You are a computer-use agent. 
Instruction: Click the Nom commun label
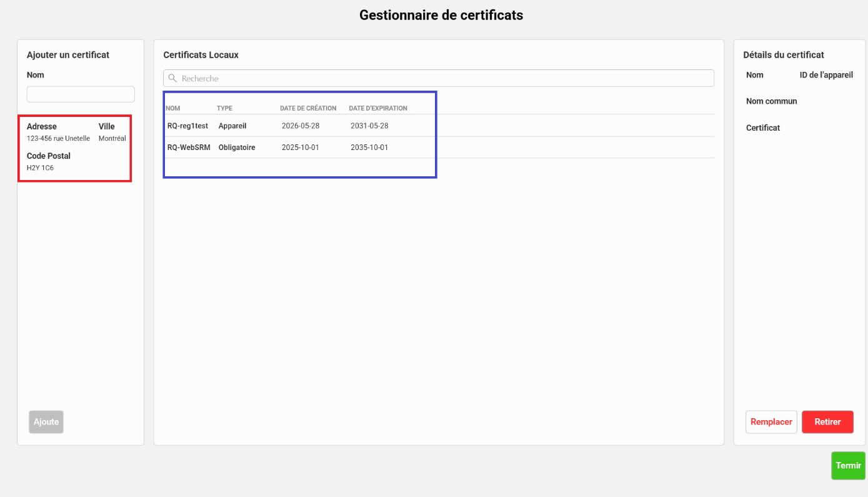tap(772, 101)
